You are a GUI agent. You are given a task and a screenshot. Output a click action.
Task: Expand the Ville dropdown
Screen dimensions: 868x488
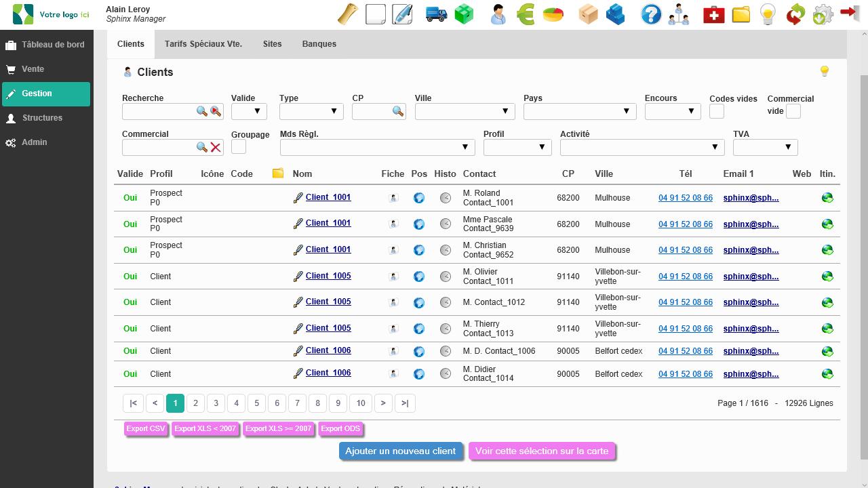[x=465, y=111]
